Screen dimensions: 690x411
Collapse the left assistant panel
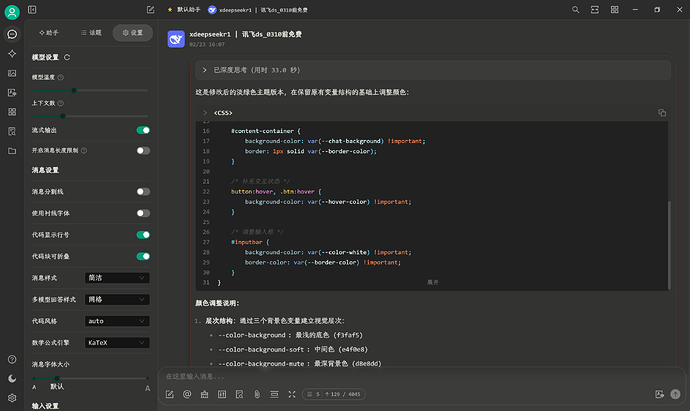32,10
